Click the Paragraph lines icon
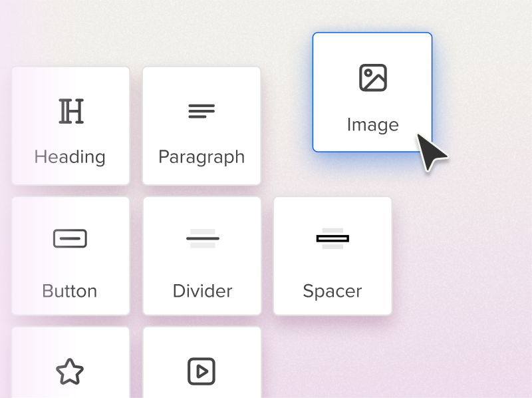This screenshot has height=398, width=532. click(x=201, y=111)
